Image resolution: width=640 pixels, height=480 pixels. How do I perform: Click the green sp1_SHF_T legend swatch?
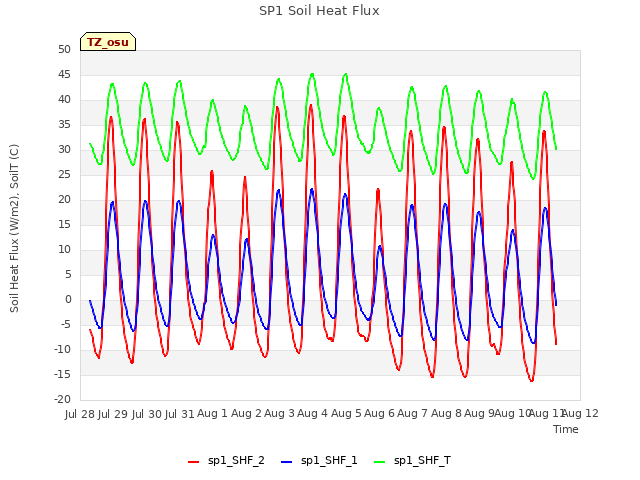coord(380,462)
